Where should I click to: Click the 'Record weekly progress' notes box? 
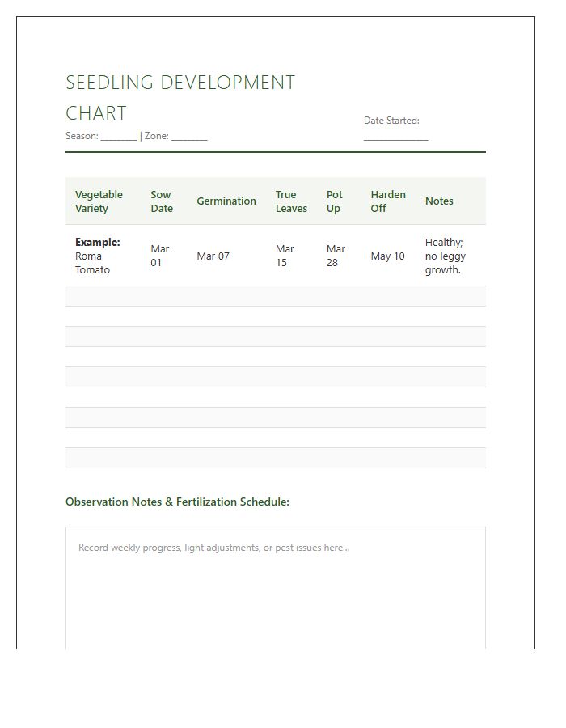coord(276,587)
